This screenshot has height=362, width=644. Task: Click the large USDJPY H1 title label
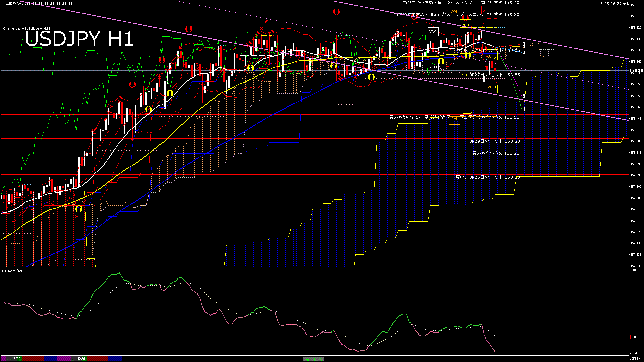(x=79, y=39)
